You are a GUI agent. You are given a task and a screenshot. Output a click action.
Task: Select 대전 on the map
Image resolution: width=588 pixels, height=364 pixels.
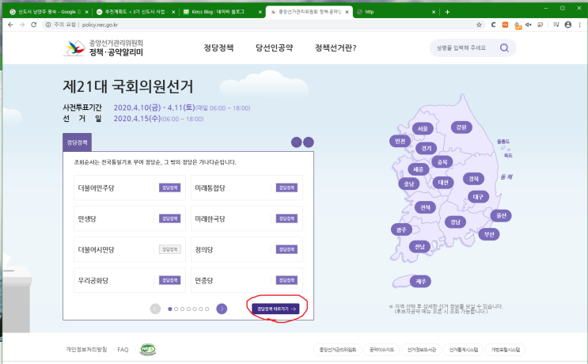[x=443, y=183]
